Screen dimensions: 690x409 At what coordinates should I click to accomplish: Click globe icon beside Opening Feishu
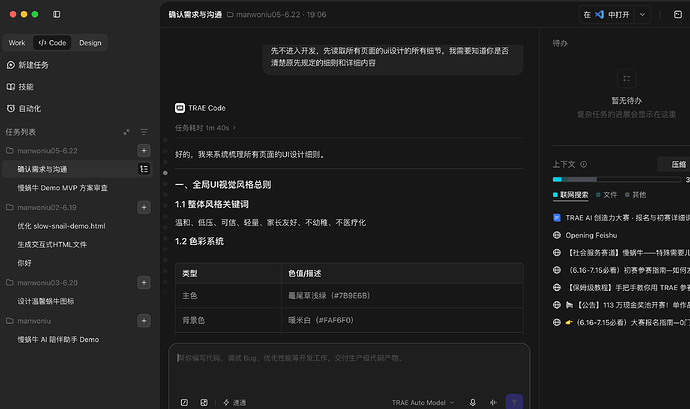tap(557, 235)
